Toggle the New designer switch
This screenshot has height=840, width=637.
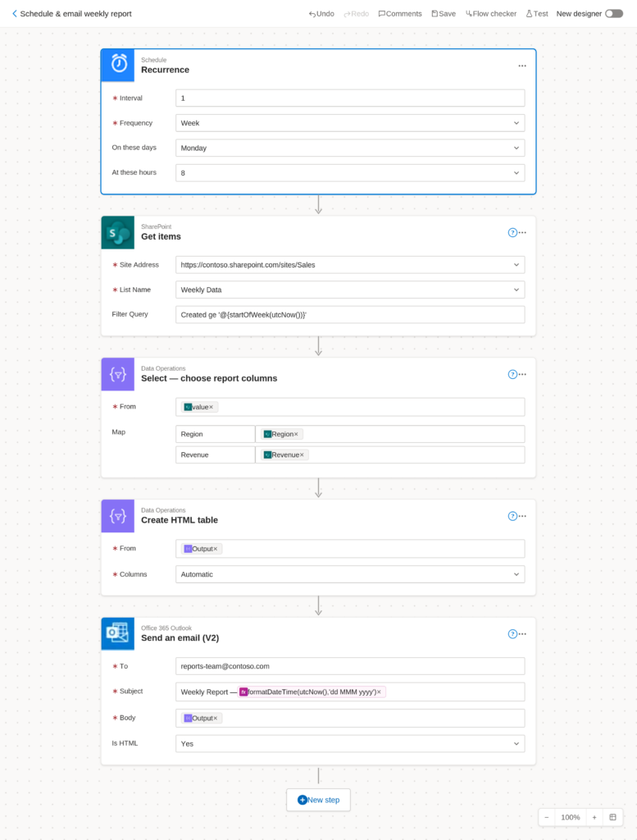click(614, 14)
